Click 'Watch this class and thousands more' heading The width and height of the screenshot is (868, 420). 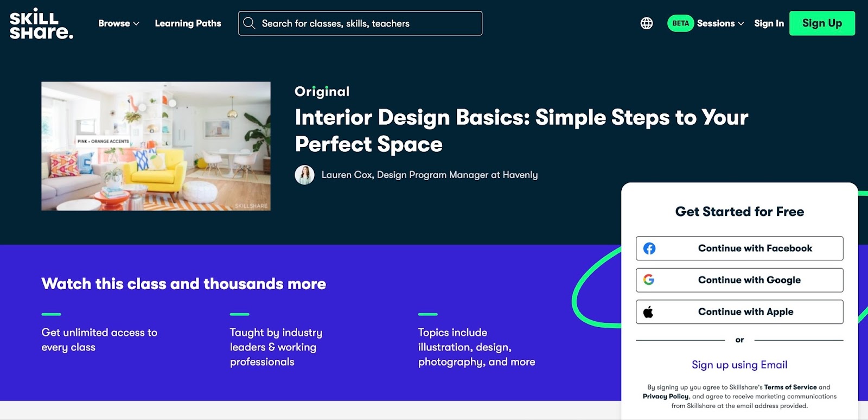click(184, 284)
